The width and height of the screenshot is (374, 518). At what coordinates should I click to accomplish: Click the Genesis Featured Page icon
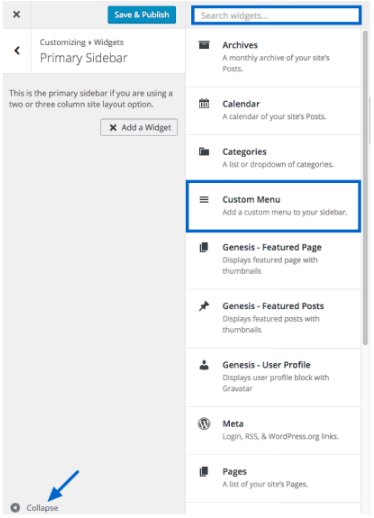click(x=204, y=247)
